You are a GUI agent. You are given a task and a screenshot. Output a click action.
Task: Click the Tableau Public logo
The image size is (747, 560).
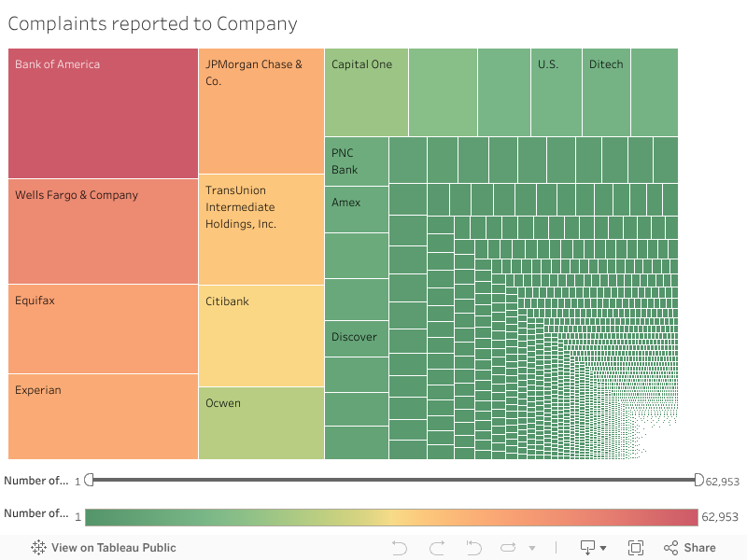[x=37, y=548]
